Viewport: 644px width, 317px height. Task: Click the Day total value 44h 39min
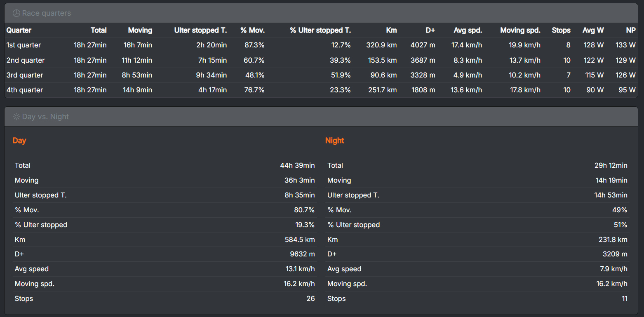[297, 165]
